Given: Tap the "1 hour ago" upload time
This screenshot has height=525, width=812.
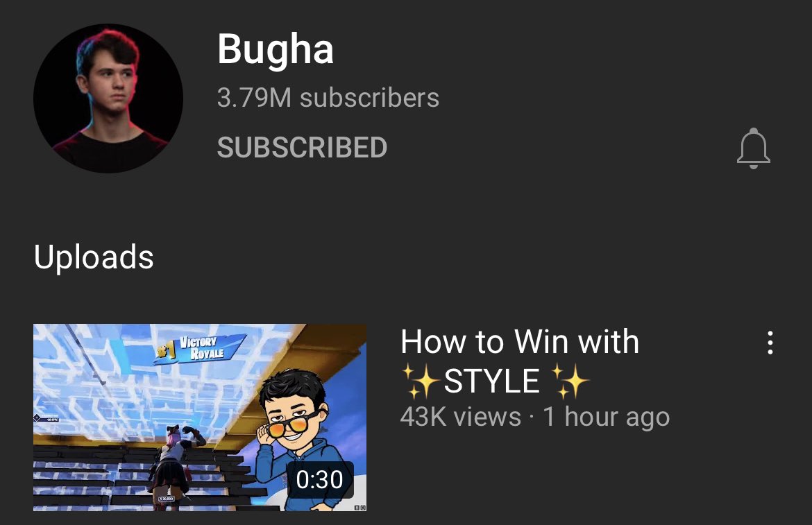Looking at the screenshot, I should coord(607,417).
